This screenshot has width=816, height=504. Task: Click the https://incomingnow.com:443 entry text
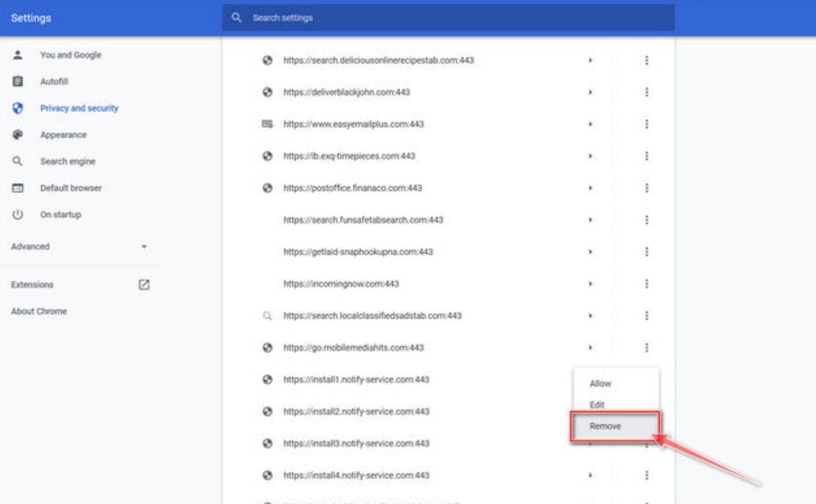coord(341,283)
